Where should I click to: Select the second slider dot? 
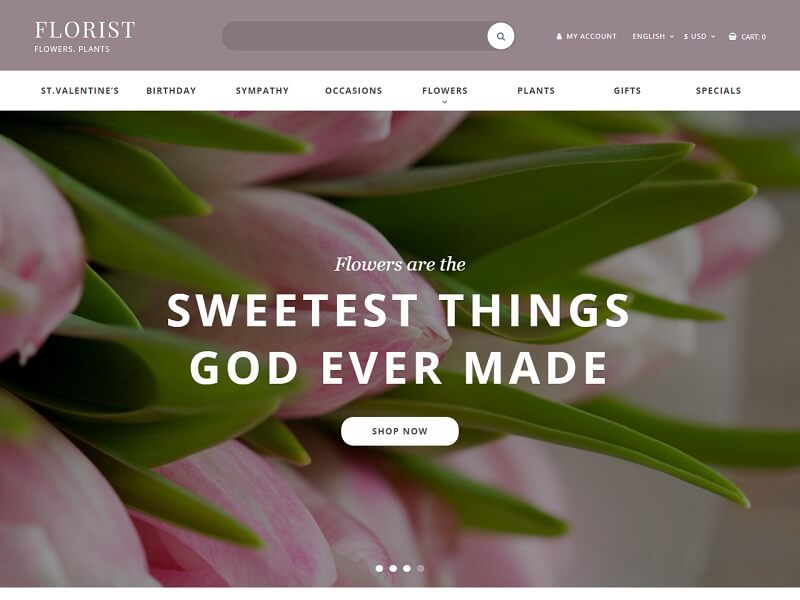393,568
